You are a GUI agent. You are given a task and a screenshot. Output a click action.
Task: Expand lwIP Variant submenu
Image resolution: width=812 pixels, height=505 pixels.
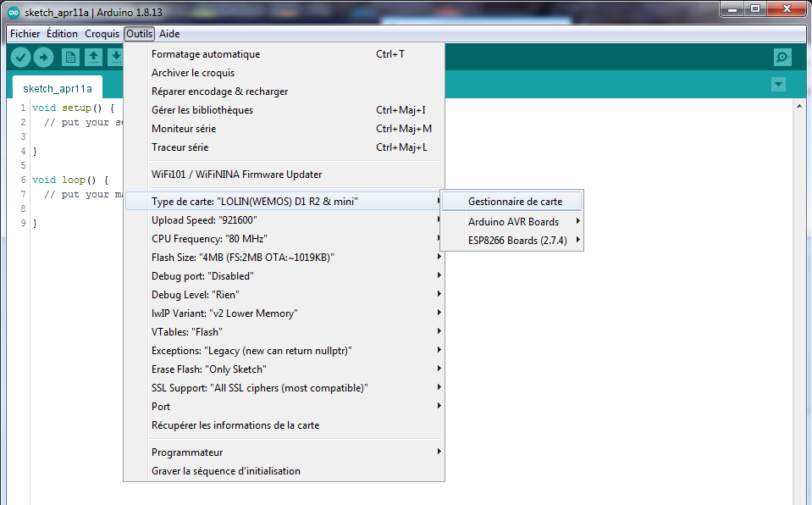(x=284, y=314)
